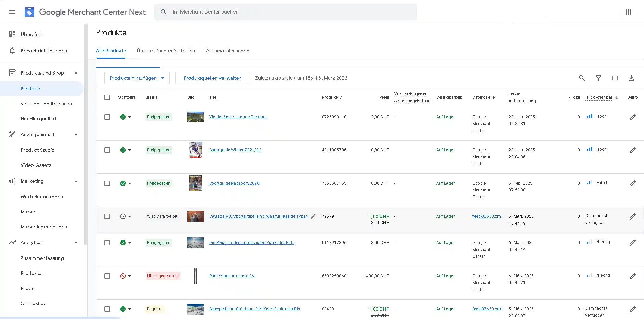This screenshot has height=319, width=644.
Task: Open the hamburger main menu
Action: coord(12,12)
